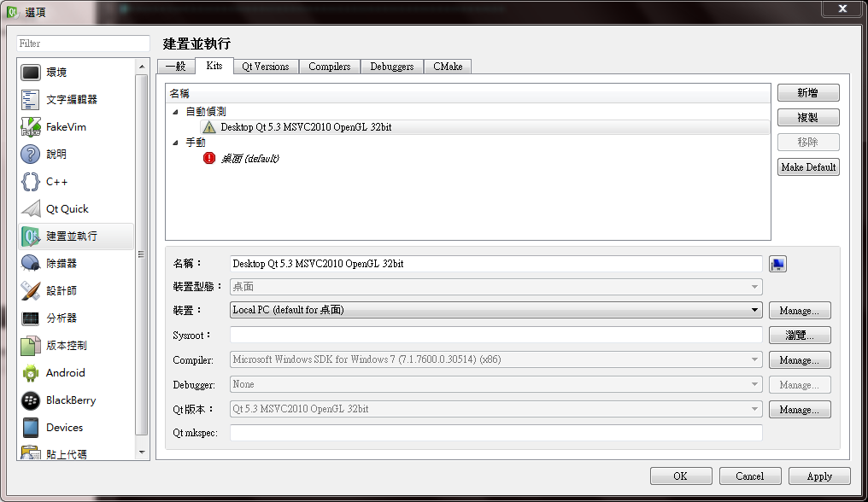
Task: Click Manage button for Qt版本
Action: point(800,410)
